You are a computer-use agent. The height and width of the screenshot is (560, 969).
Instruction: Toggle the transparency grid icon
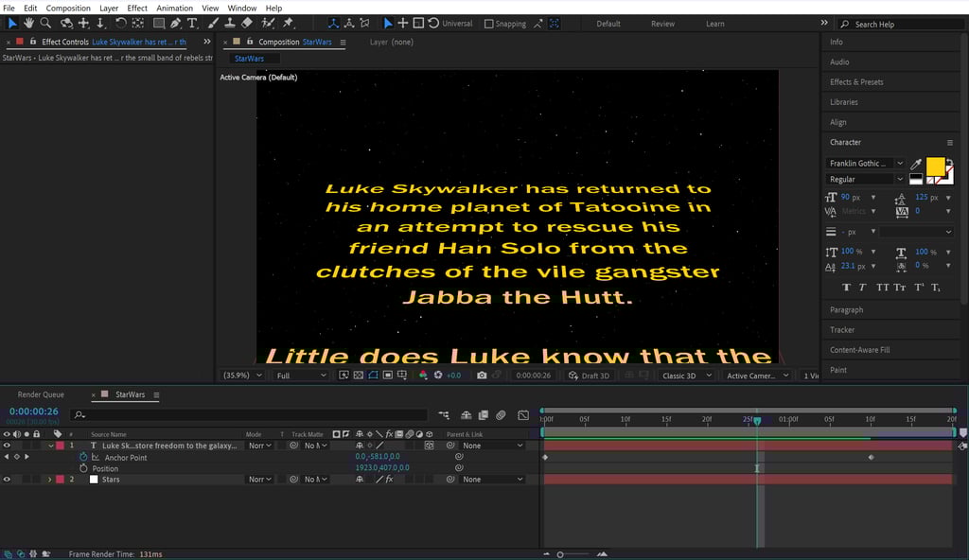(359, 376)
